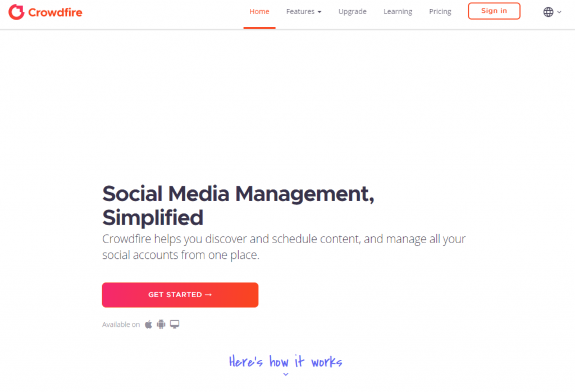Click the Social Media Management headline
Viewport: 575px width, 392px height.
[238, 206]
